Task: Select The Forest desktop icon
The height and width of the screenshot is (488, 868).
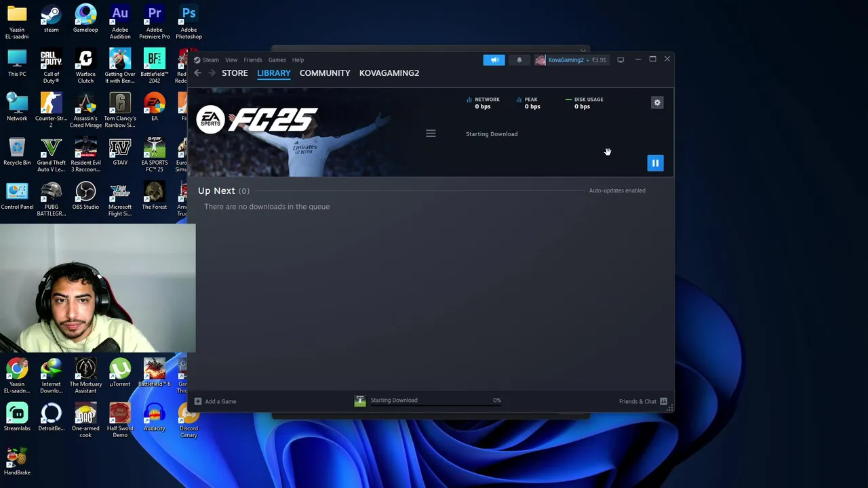Action: 155,195
